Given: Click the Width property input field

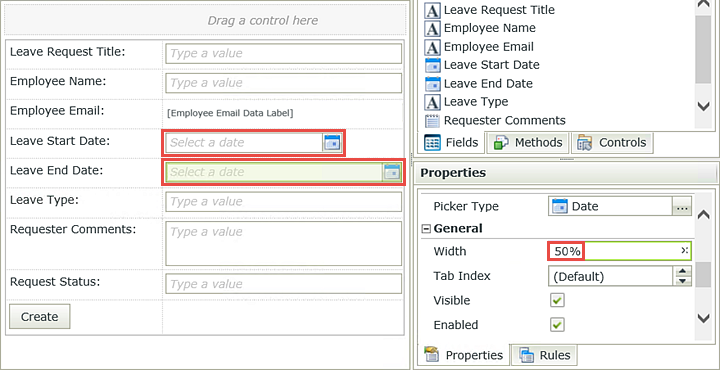Looking at the screenshot, I should tap(619, 251).
